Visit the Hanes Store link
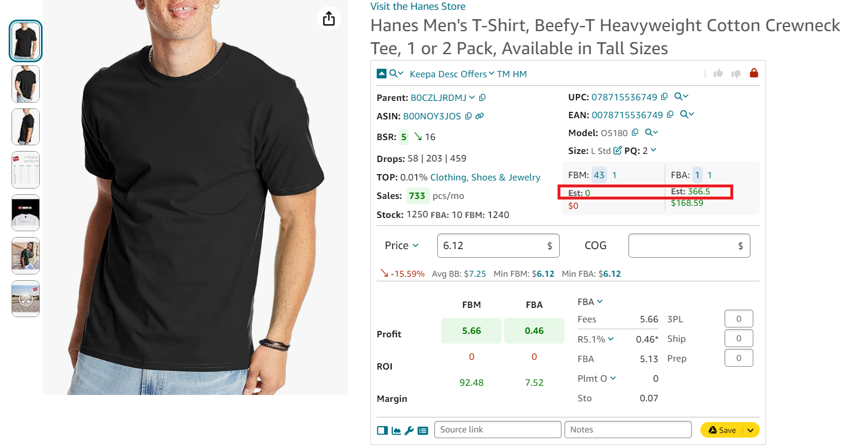Image resolution: width=868 pixels, height=448 pixels. pos(418,6)
